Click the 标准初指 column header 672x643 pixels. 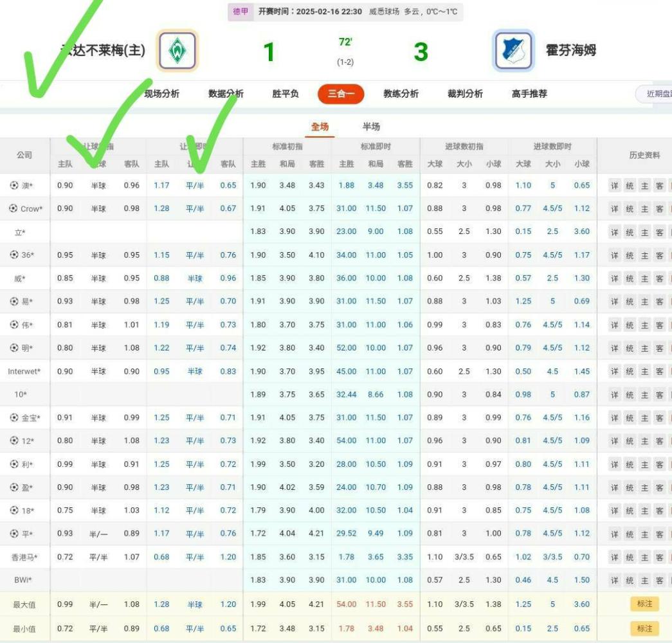tap(287, 146)
